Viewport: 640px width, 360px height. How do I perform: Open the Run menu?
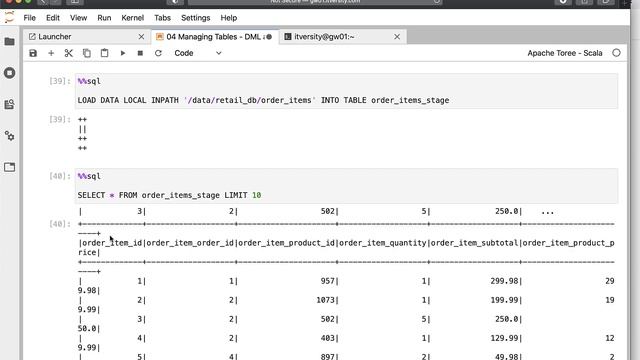tap(104, 18)
